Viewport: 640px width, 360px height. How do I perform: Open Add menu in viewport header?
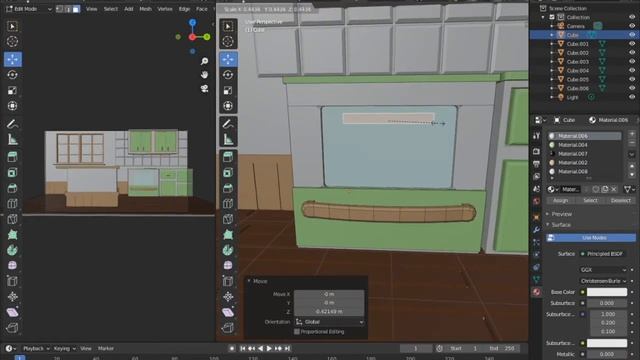(129, 9)
